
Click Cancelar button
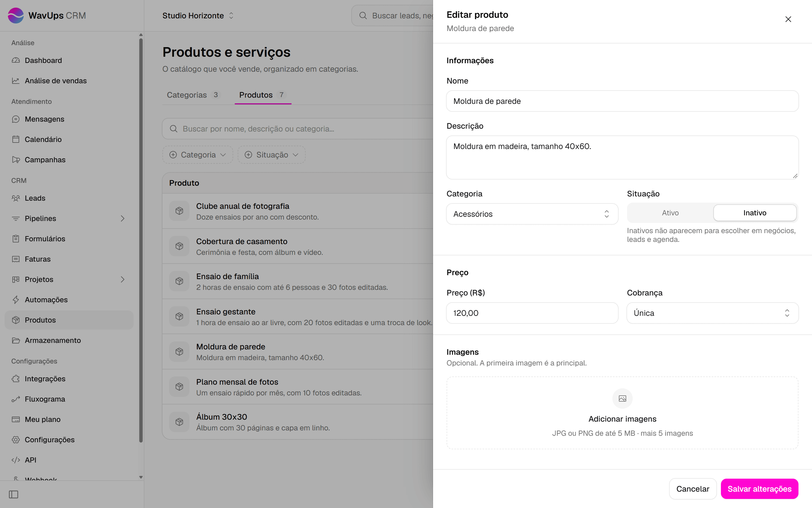692,489
